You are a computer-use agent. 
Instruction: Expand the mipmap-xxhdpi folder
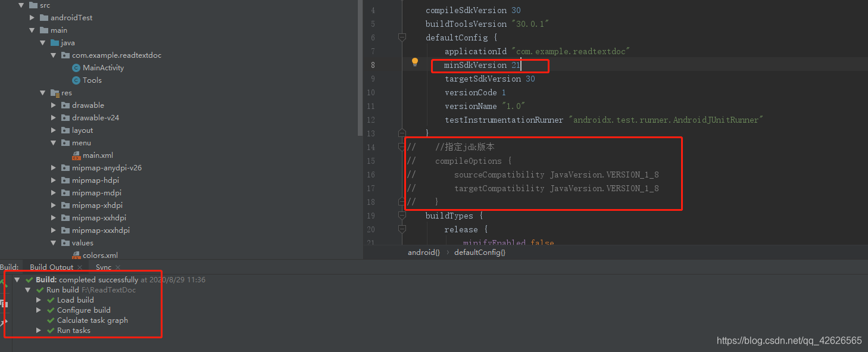tap(54, 218)
